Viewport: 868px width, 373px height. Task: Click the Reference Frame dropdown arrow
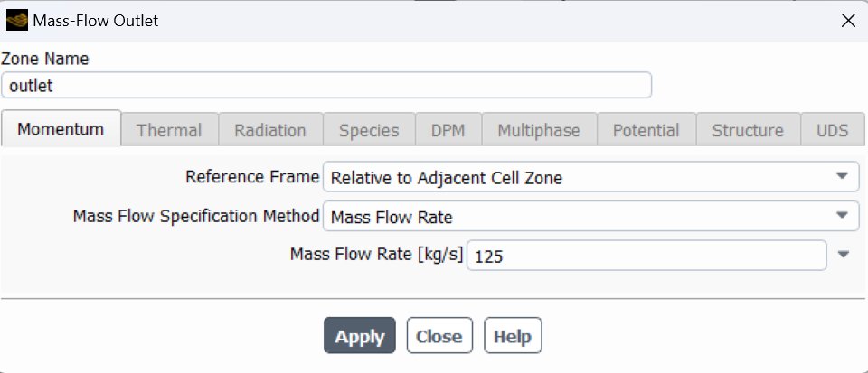tap(842, 177)
